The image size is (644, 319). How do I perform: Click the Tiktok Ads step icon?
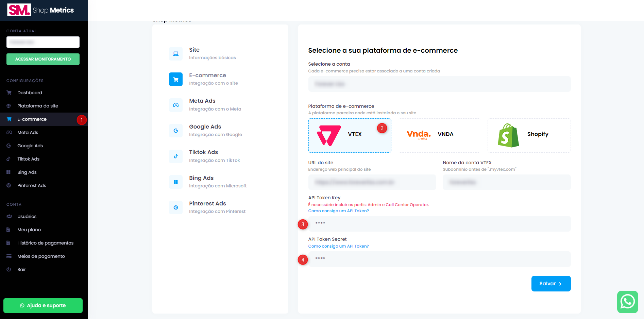tap(176, 156)
